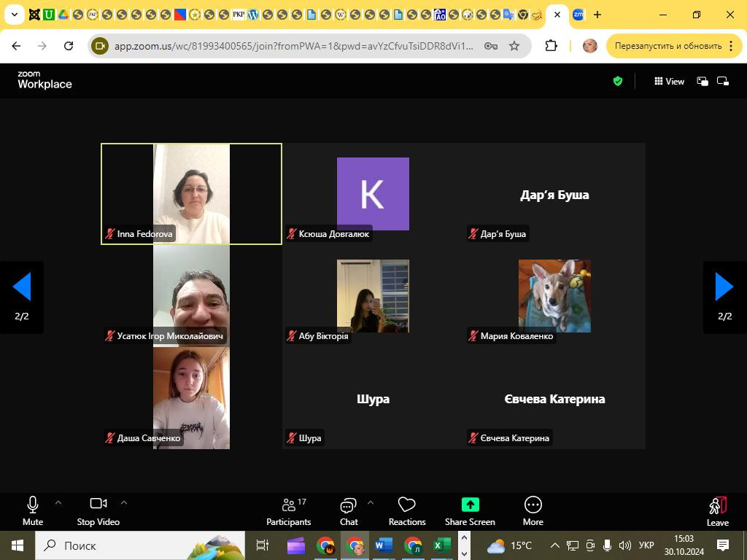Click the green Share Screen icon

tap(470, 505)
